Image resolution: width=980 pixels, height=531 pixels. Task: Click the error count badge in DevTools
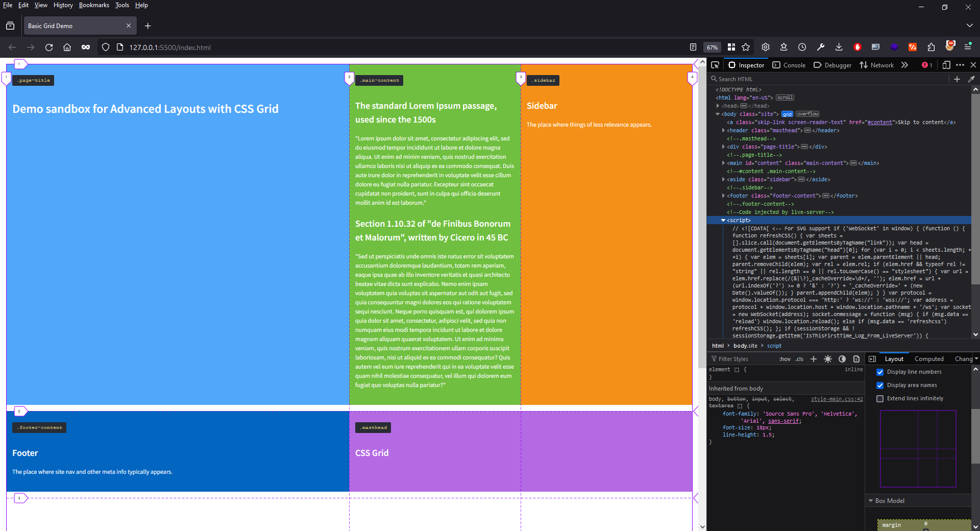pyautogui.click(x=927, y=65)
